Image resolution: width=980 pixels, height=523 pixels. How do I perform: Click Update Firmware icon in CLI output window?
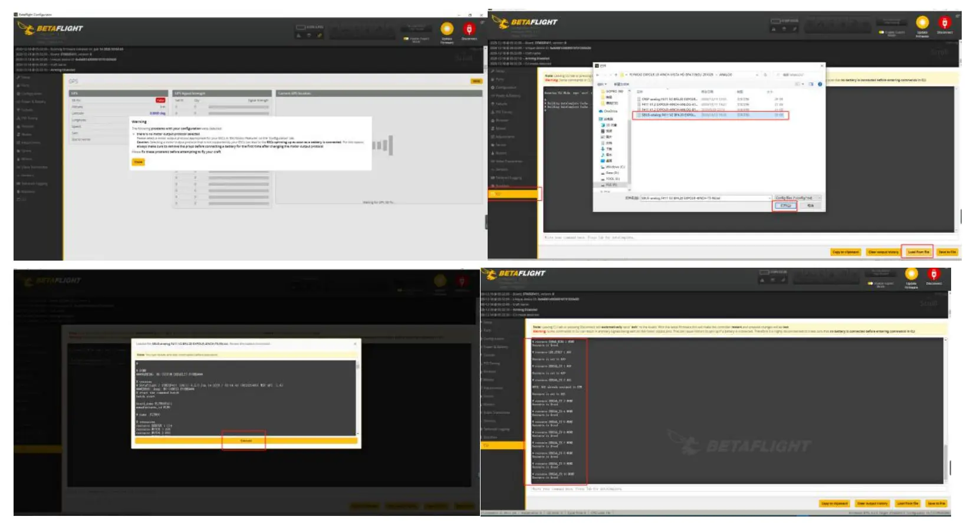912,274
